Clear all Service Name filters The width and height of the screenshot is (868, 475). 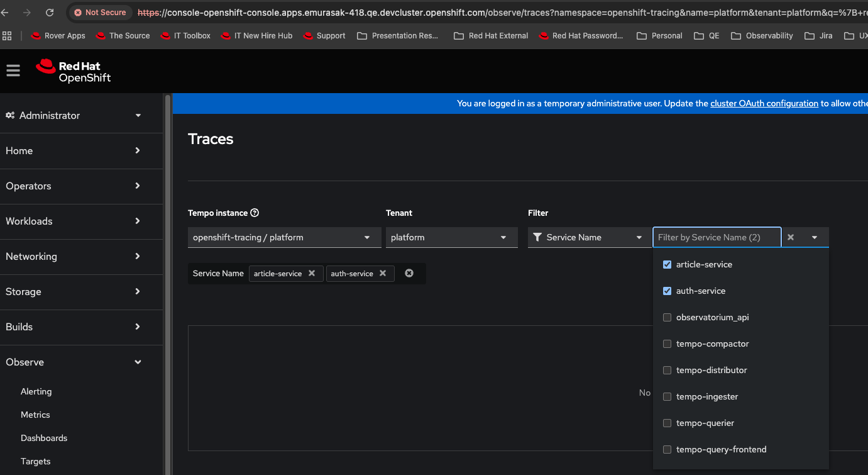tap(409, 274)
